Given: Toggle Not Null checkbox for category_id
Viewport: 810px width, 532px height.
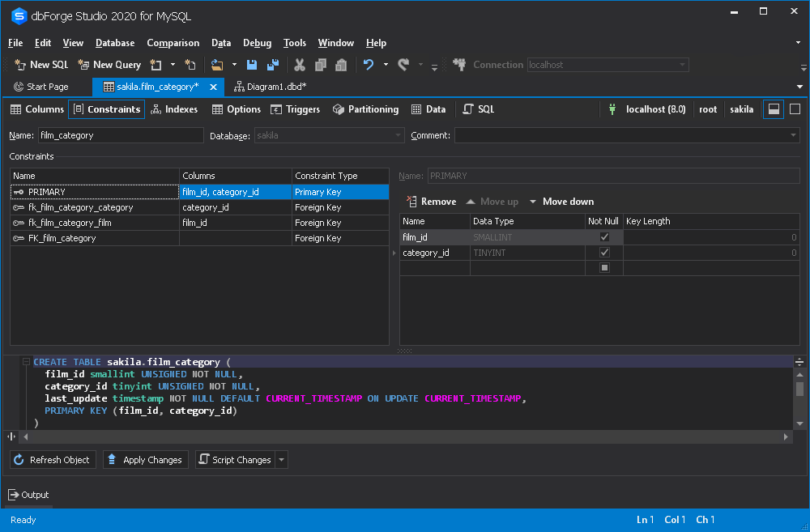Looking at the screenshot, I should pos(604,253).
